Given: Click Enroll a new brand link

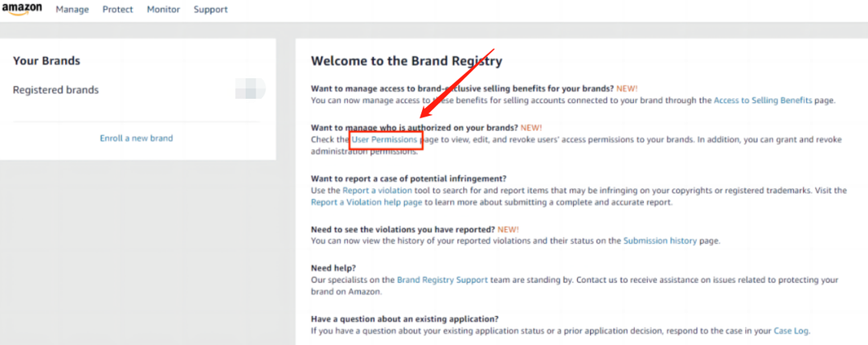Looking at the screenshot, I should (136, 138).
